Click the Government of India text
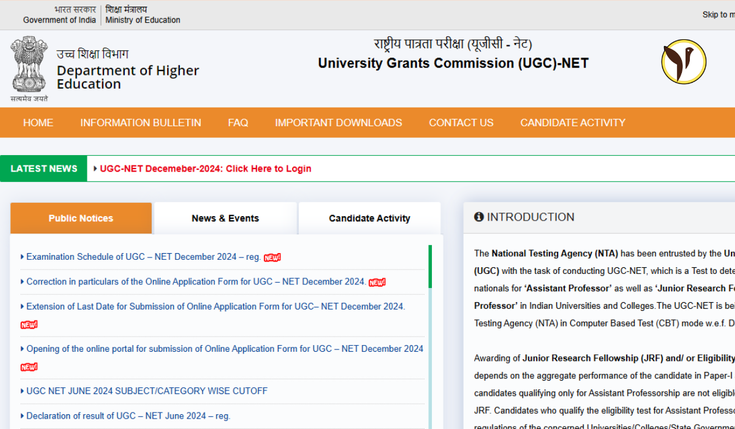The width and height of the screenshot is (735, 429). [x=59, y=20]
